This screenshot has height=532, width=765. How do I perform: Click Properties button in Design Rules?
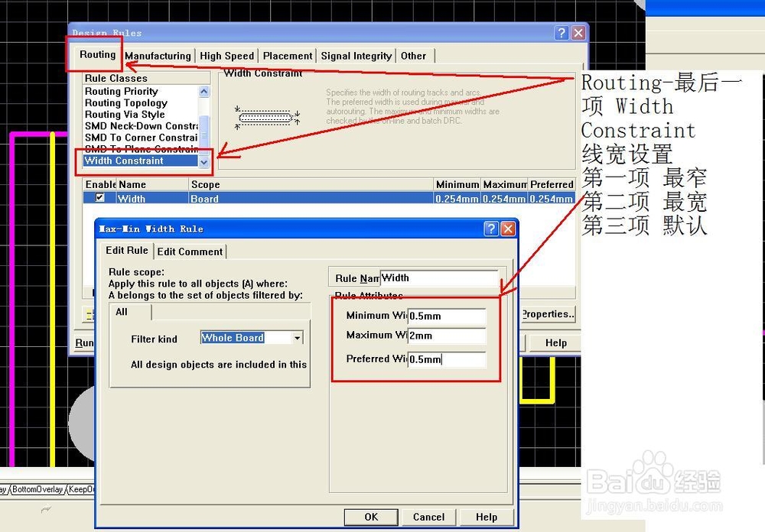click(x=548, y=314)
